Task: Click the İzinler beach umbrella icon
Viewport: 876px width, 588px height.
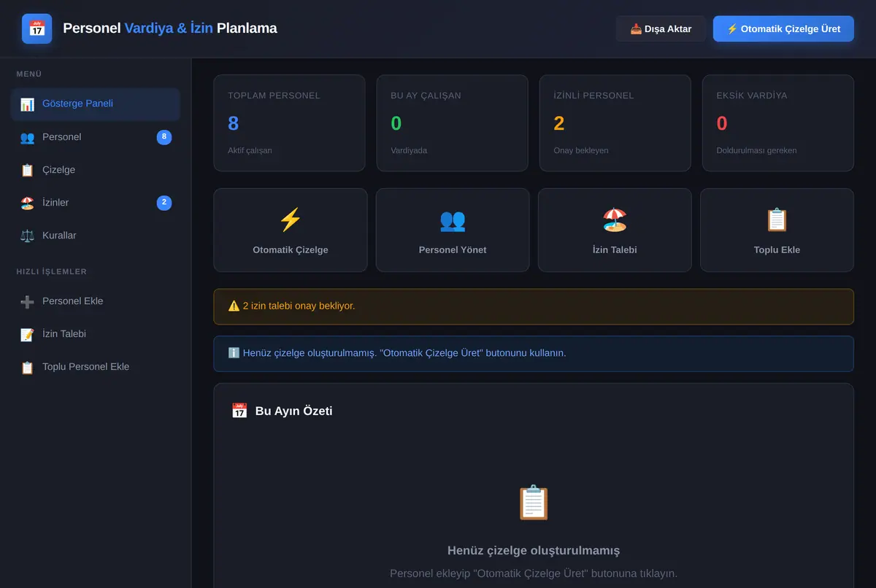Action: point(27,203)
